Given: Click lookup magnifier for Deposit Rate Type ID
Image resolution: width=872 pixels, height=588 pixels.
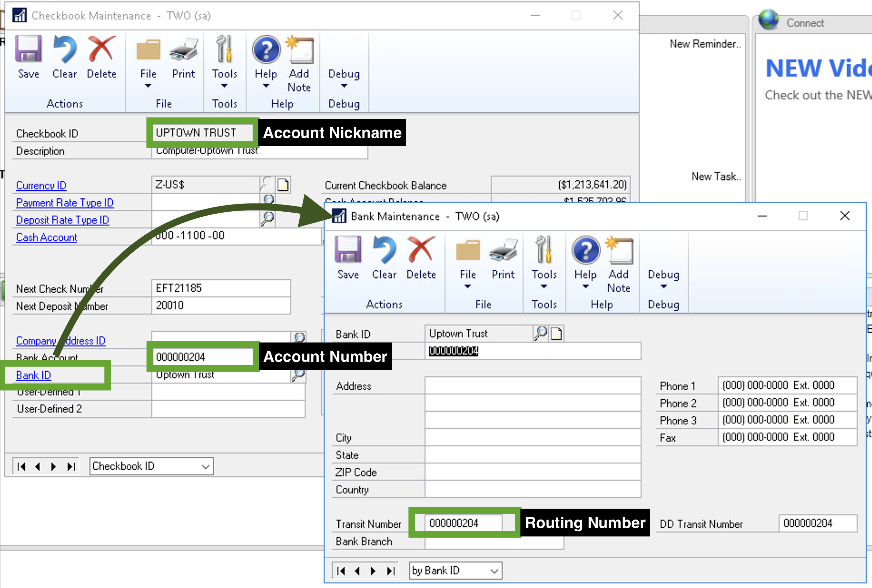Looking at the screenshot, I should click(x=268, y=219).
